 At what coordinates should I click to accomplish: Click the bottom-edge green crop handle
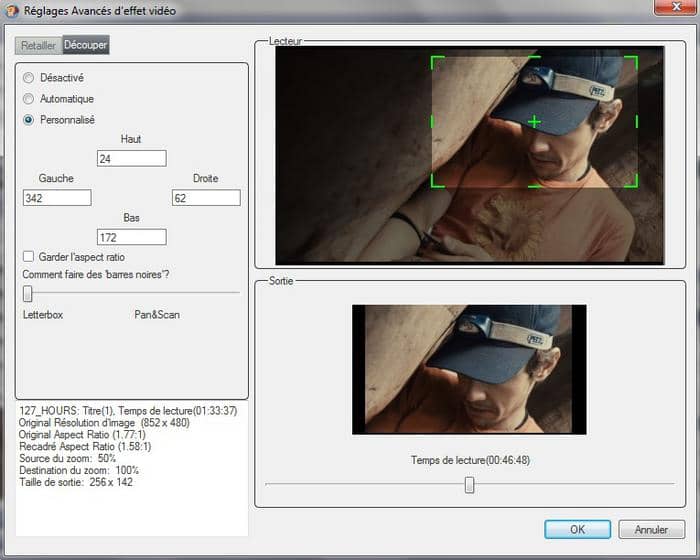pyautogui.click(x=534, y=186)
